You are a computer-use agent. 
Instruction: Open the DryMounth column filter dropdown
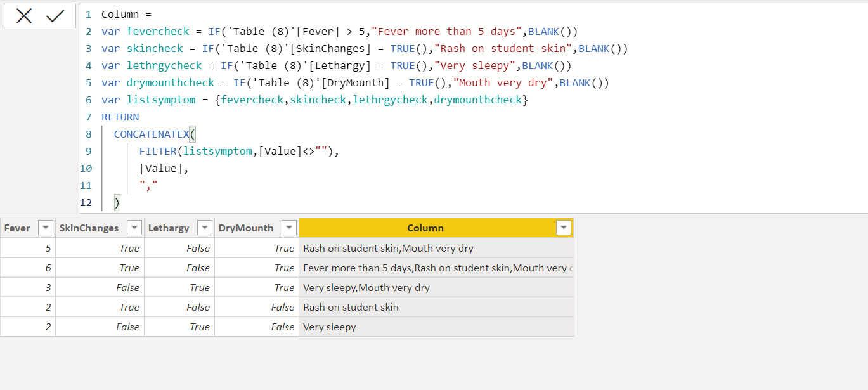pos(288,228)
